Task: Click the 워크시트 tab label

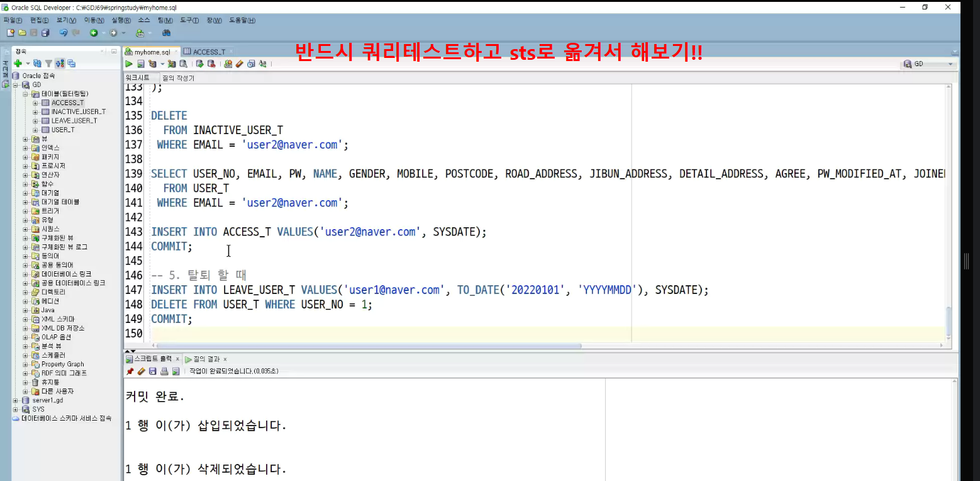Action: tap(138, 78)
